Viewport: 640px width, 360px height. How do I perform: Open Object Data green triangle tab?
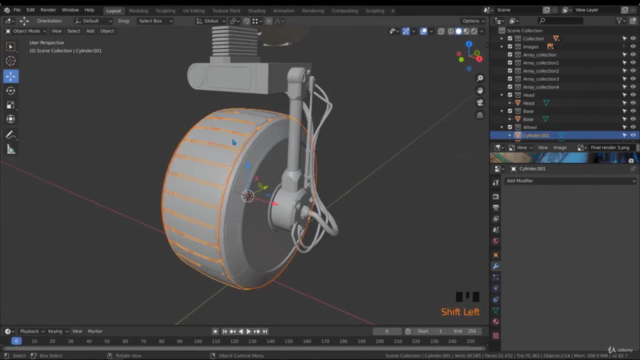coord(496,311)
